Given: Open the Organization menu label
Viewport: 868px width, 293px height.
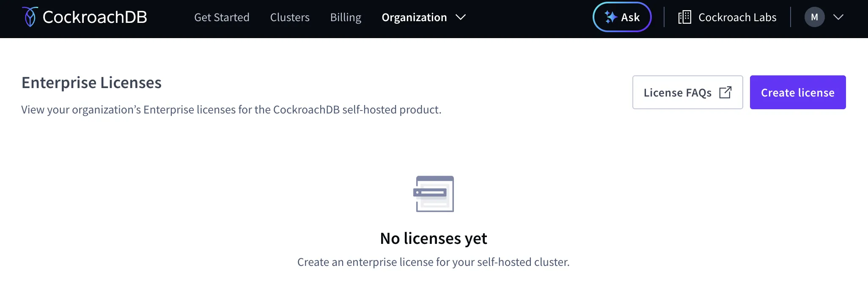Looking at the screenshot, I should (414, 17).
